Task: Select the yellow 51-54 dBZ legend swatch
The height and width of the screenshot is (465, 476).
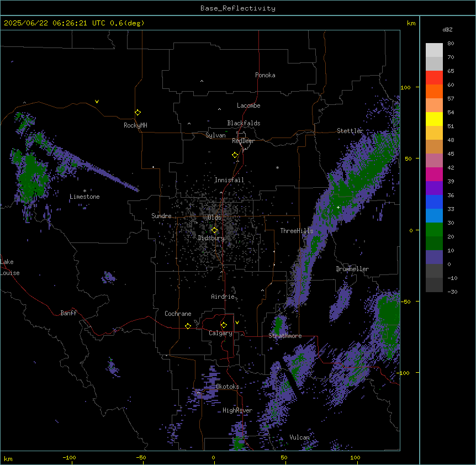Action: [434, 119]
